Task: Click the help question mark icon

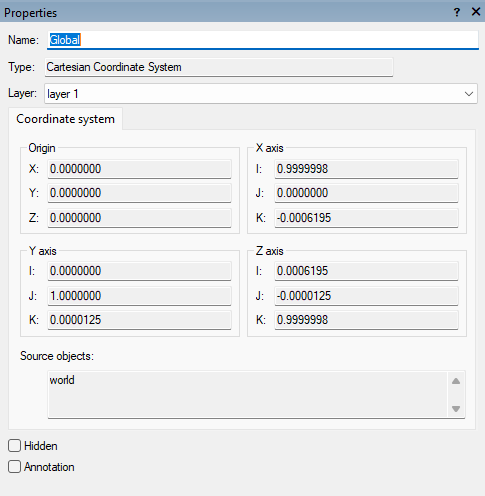Action: (457, 13)
